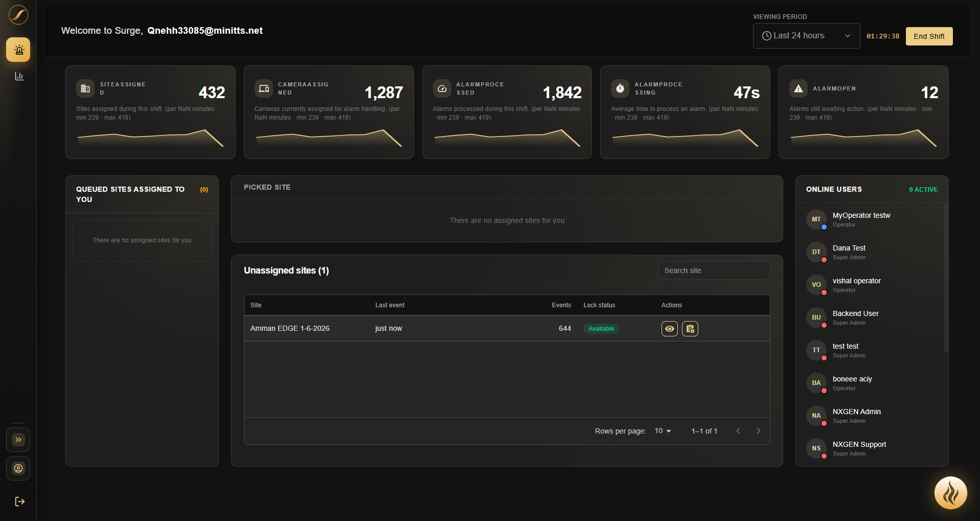Click the Lock status column header
This screenshot has height=521, width=980.
click(600, 305)
